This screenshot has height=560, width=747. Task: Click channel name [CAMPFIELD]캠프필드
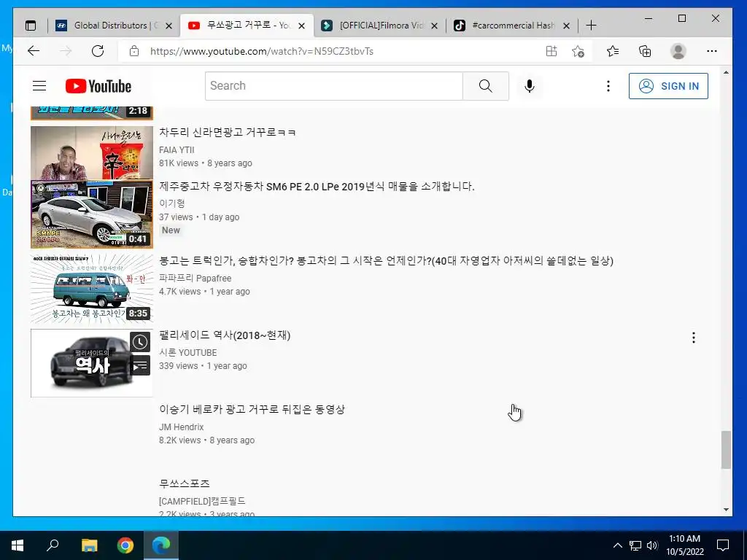[203, 502]
